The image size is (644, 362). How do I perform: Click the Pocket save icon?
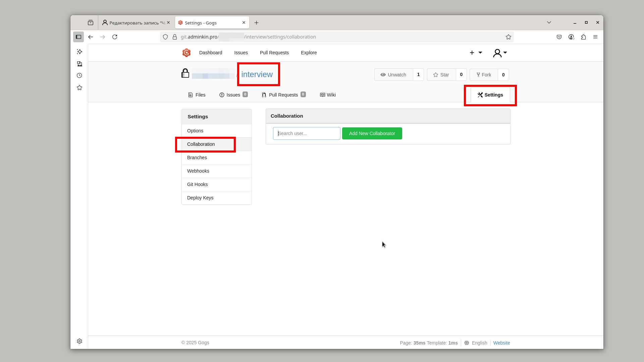pos(559,37)
